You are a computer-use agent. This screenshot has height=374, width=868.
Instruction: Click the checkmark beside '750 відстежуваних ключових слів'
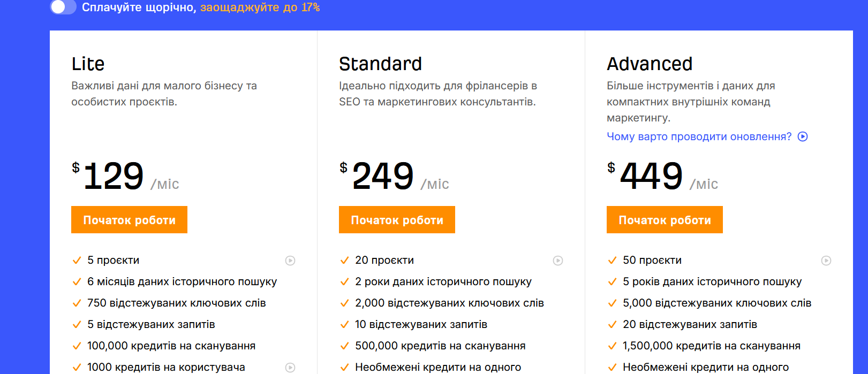click(77, 303)
